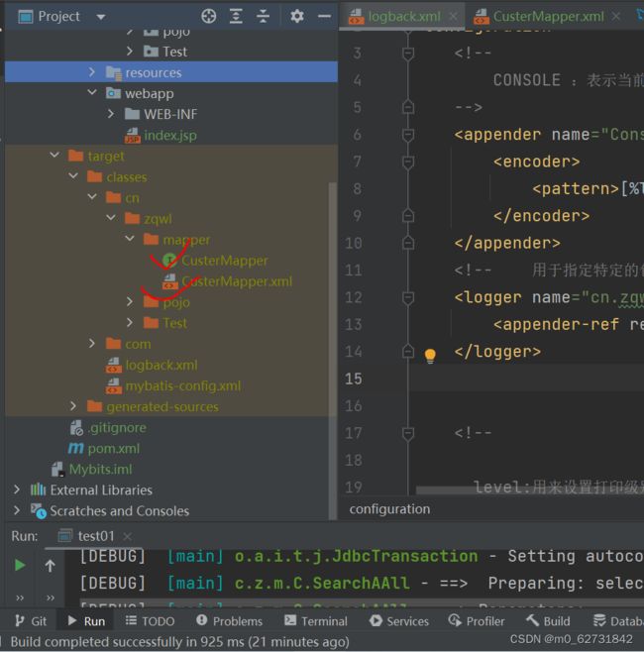Image resolution: width=644 pixels, height=652 pixels.
Task: Hide the Project panel with minus icon
Action: (324, 16)
